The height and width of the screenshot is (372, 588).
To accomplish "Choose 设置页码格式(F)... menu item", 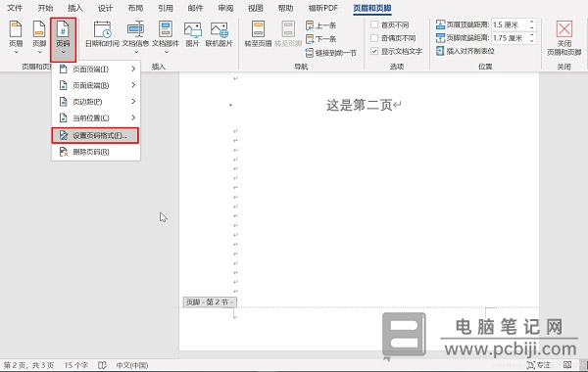I will coord(95,136).
